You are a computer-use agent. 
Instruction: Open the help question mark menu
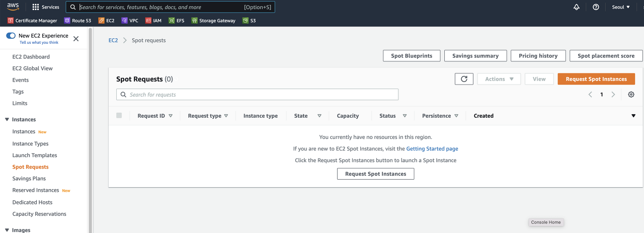click(x=596, y=7)
